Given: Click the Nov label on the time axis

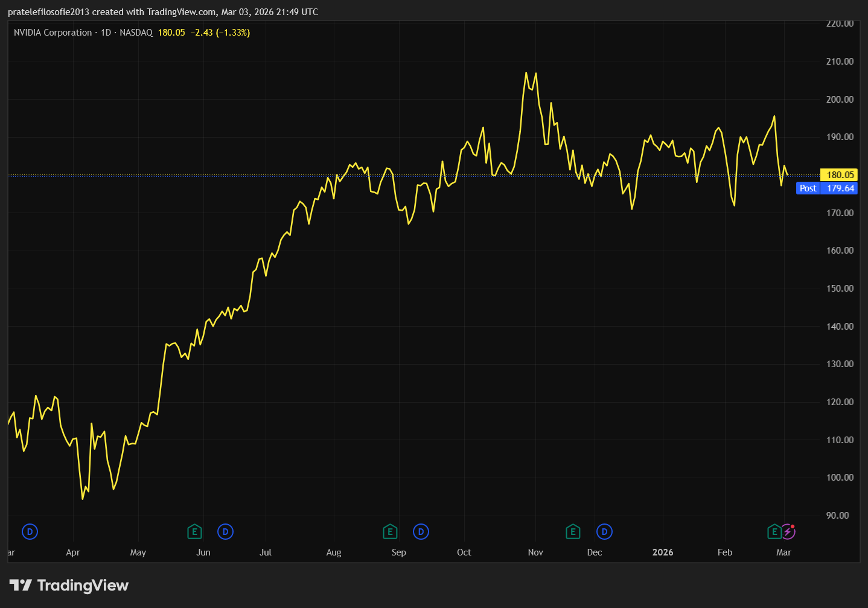Looking at the screenshot, I should (535, 552).
